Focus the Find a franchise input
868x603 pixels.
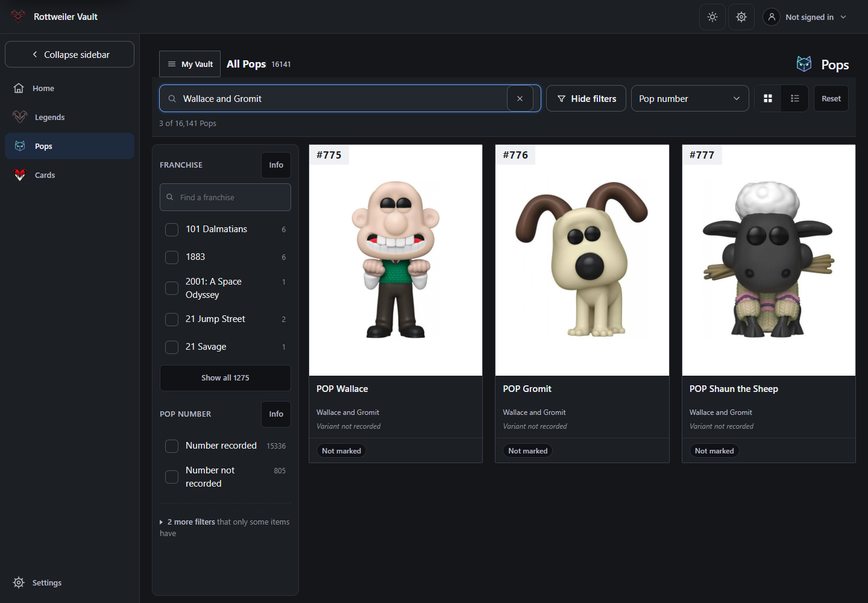pyautogui.click(x=225, y=197)
